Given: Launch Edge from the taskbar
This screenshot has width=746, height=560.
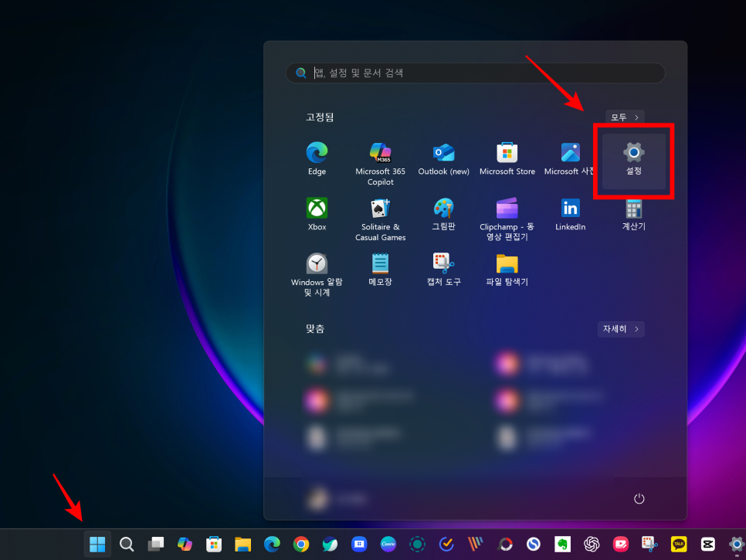Looking at the screenshot, I should pos(272,544).
